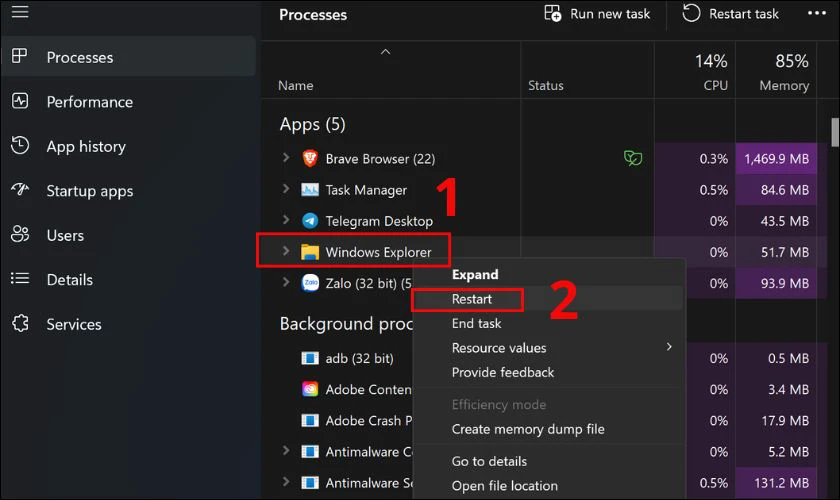
Task: Open the three-dot more options menu
Action: (x=816, y=13)
